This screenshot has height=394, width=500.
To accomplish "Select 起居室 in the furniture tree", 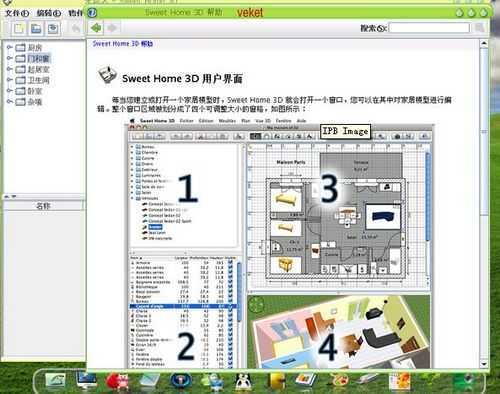I will (x=38, y=69).
